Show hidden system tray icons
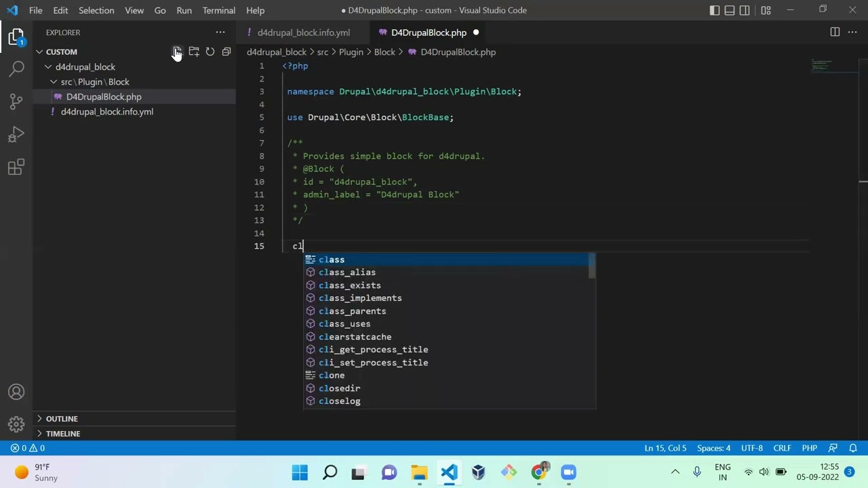This screenshot has width=868, height=488. pyautogui.click(x=675, y=472)
